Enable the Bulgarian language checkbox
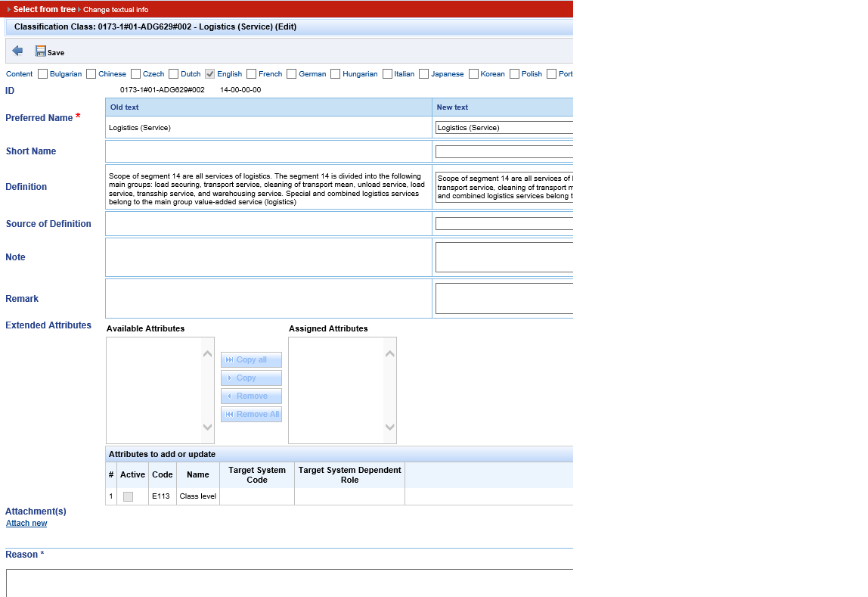 43,74
